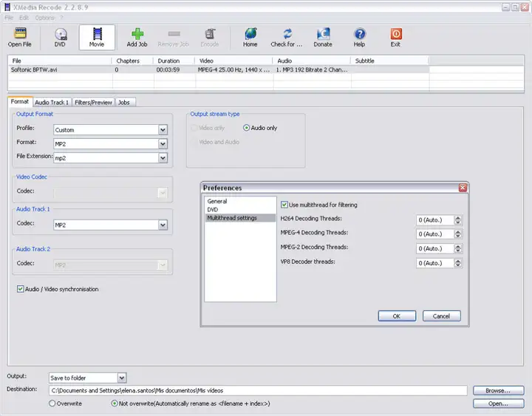Image resolution: width=532 pixels, height=416 pixels.
Task: Click the Remove Job toolbar icon
Action: click(174, 38)
